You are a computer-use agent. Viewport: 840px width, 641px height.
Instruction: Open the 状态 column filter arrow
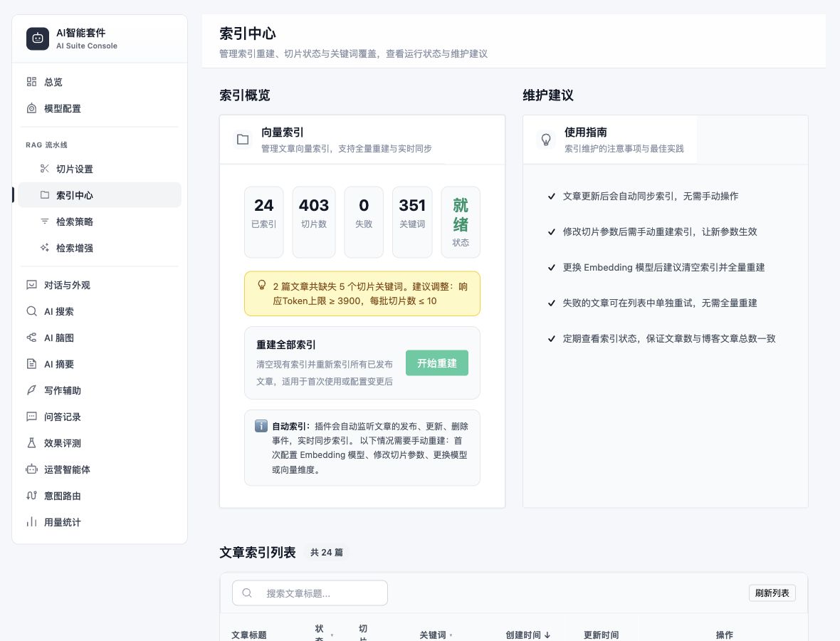point(332,635)
